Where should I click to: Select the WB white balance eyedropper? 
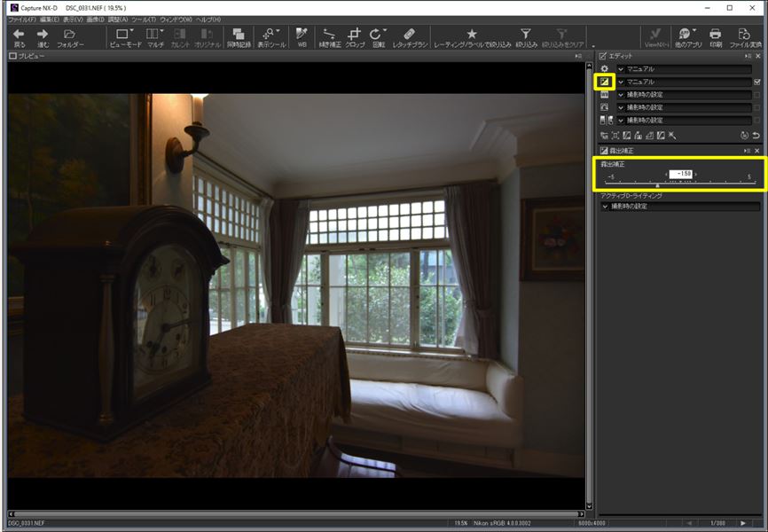[x=302, y=37]
